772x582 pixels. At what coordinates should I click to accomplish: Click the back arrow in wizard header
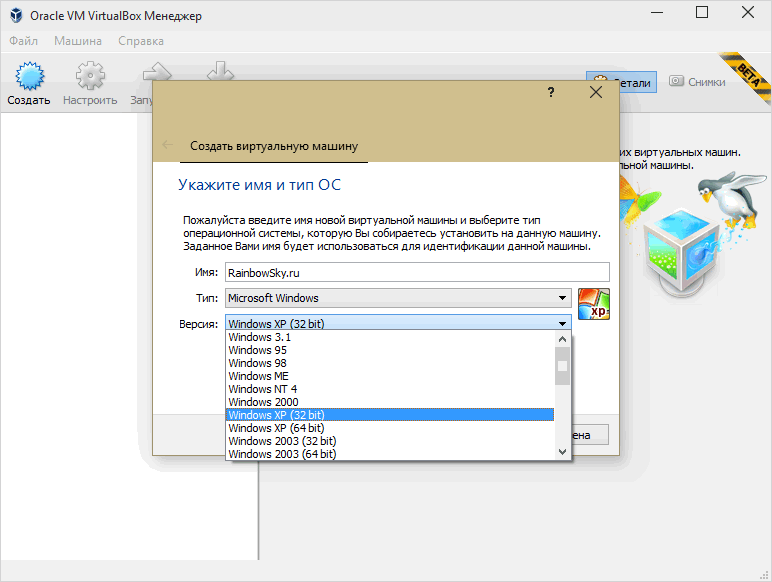click(x=167, y=145)
